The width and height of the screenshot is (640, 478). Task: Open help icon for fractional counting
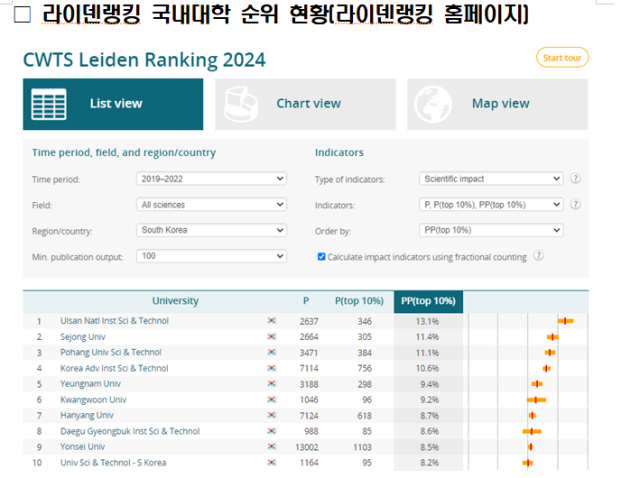coord(539,256)
